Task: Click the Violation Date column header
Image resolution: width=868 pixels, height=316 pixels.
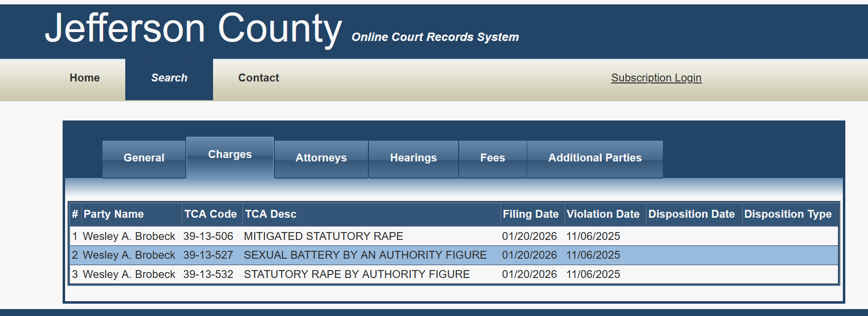Action: click(x=603, y=214)
